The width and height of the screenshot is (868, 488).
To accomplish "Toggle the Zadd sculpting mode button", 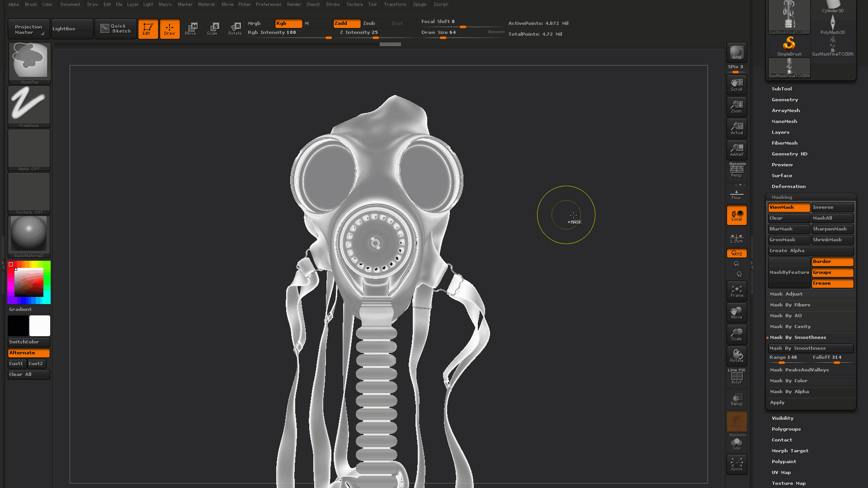I will coord(345,23).
